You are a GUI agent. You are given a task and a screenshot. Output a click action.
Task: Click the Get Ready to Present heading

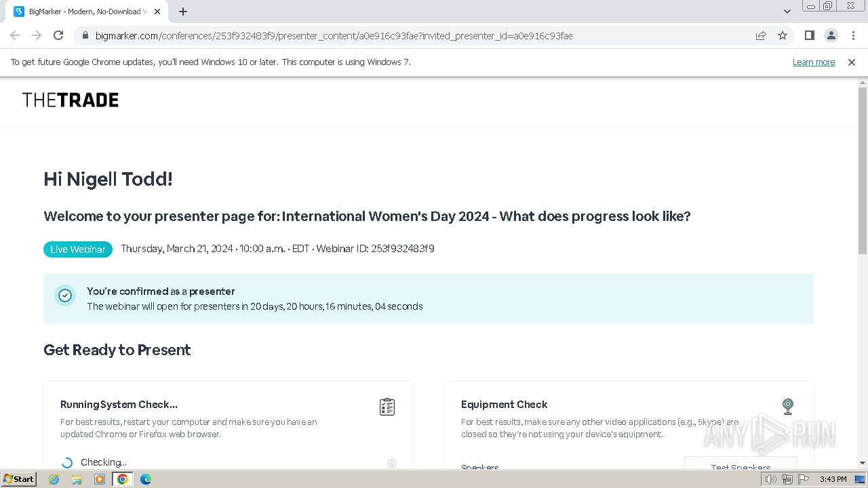click(x=117, y=350)
